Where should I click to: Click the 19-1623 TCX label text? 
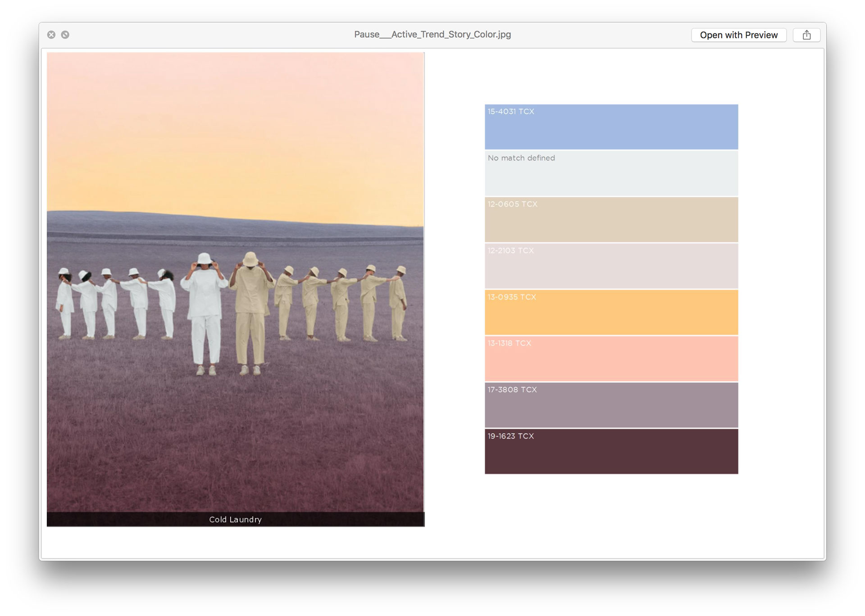tap(510, 436)
